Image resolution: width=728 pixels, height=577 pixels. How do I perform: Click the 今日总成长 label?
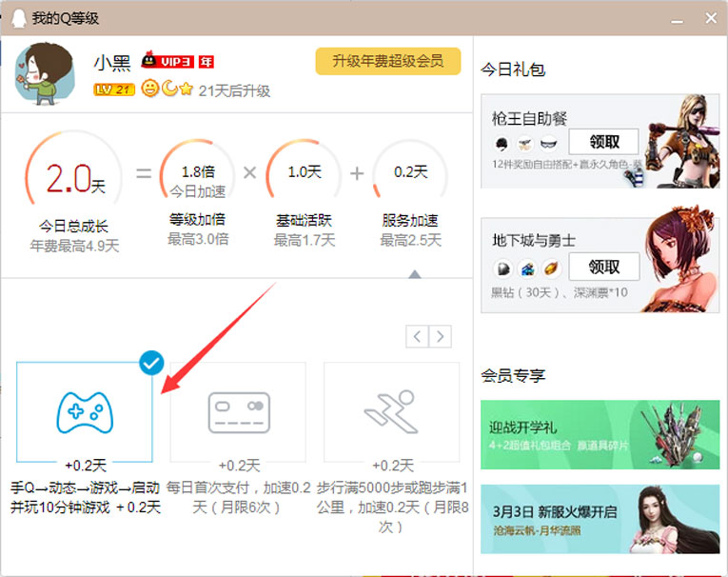click(x=74, y=227)
